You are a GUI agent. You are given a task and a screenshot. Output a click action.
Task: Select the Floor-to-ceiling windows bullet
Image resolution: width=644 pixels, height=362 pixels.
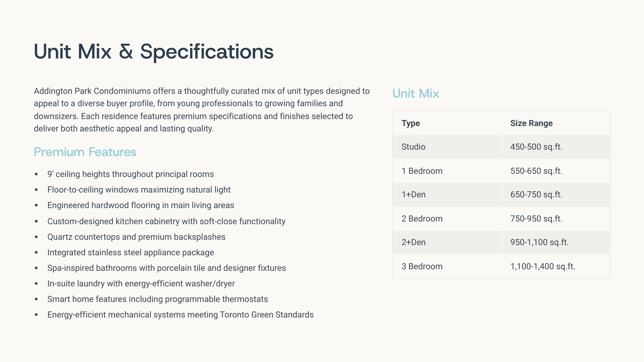point(139,190)
